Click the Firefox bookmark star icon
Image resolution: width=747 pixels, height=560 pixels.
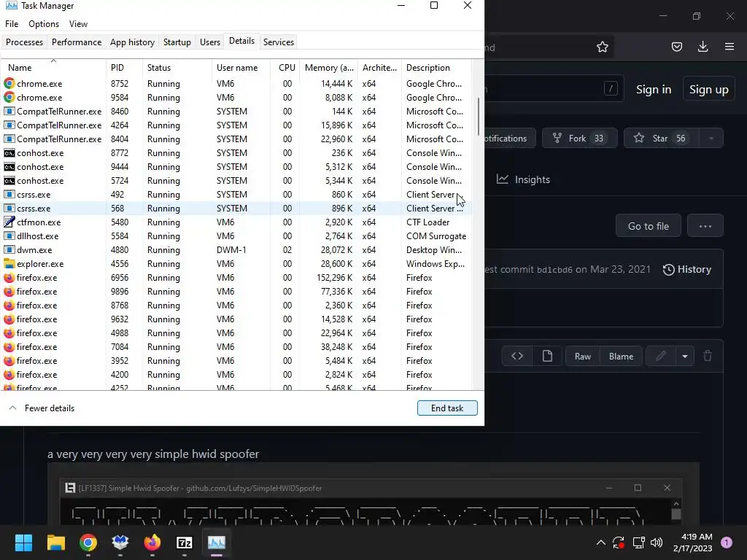tap(602, 47)
